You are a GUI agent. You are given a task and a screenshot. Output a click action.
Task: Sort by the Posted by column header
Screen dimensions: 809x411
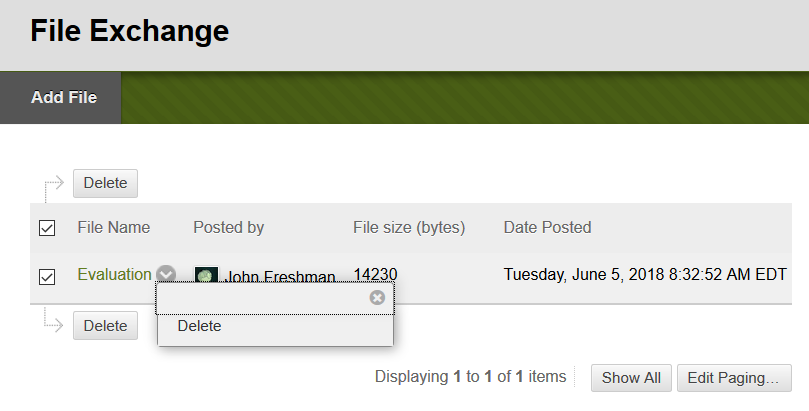tap(229, 227)
